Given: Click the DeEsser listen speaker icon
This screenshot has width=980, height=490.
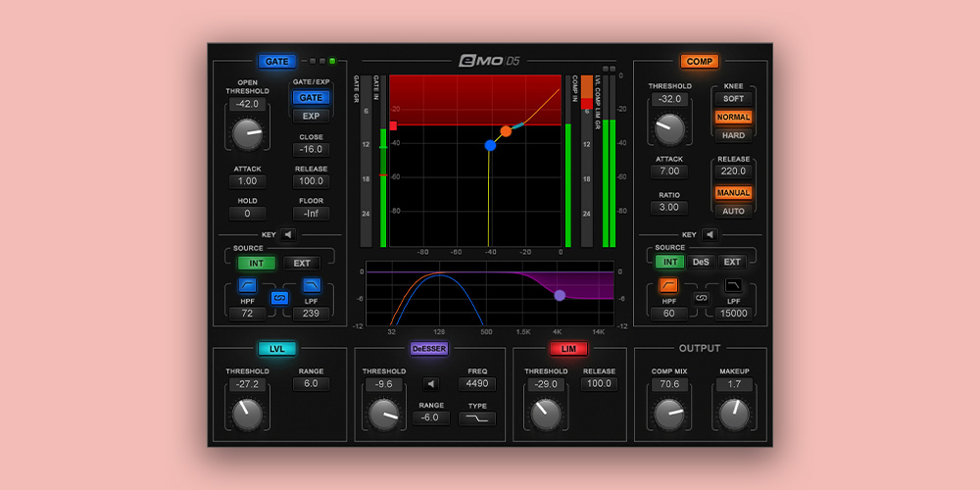Looking at the screenshot, I should (430, 384).
